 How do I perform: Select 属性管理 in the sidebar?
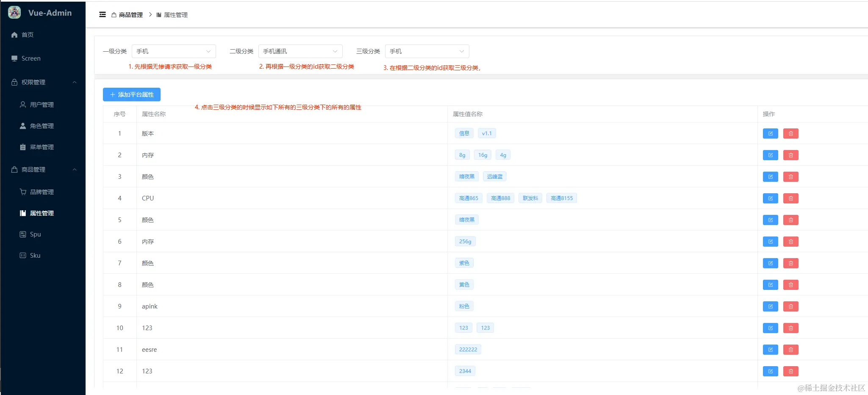point(43,213)
